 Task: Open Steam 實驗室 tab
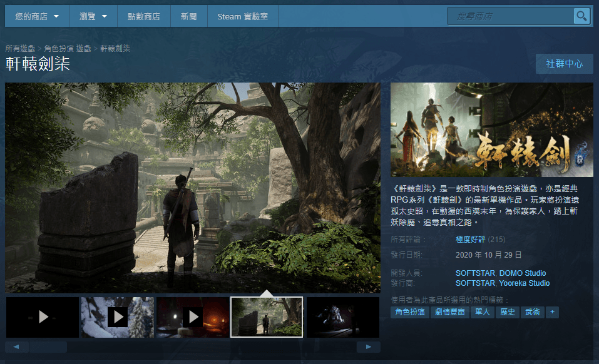pyautogui.click(x=243, y=16)
